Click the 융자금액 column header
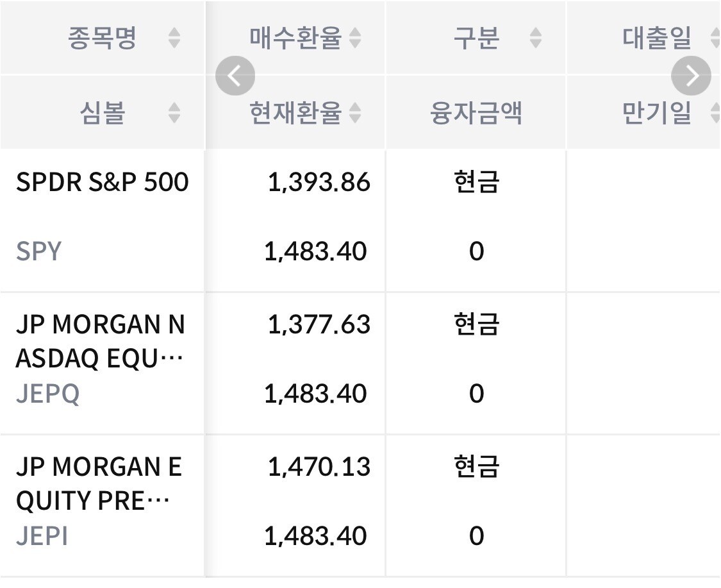 (x=476, y=113)
